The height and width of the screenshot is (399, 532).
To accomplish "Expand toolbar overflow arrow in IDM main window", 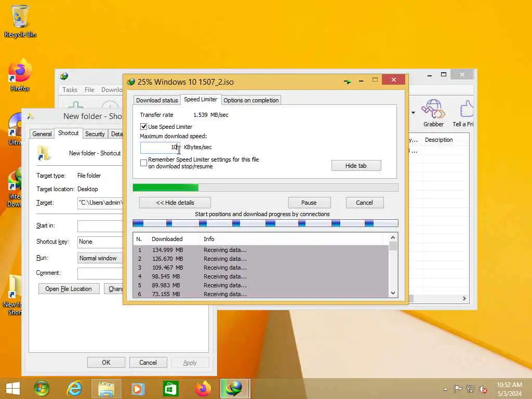I will [413, 112].
